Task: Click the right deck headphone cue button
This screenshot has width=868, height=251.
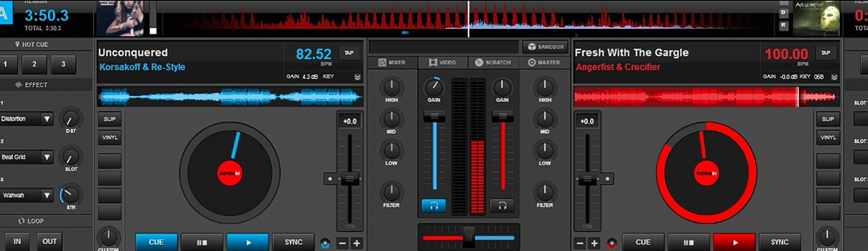Action: pos(502,206)
